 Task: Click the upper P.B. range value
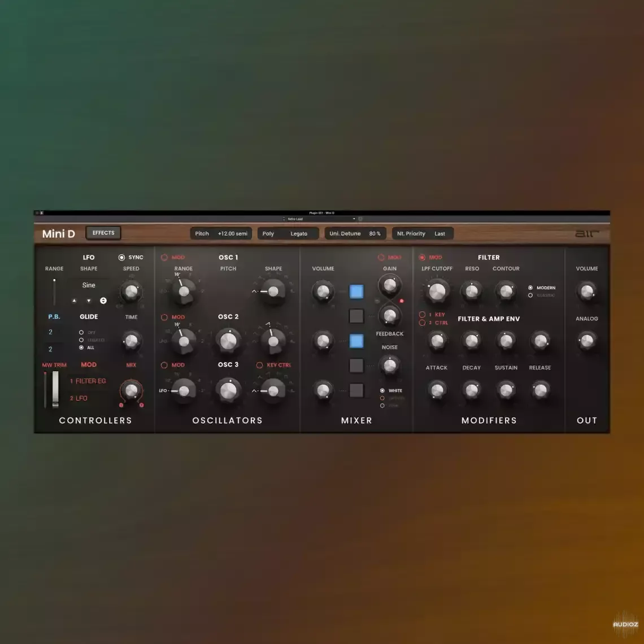click(50, 332)
